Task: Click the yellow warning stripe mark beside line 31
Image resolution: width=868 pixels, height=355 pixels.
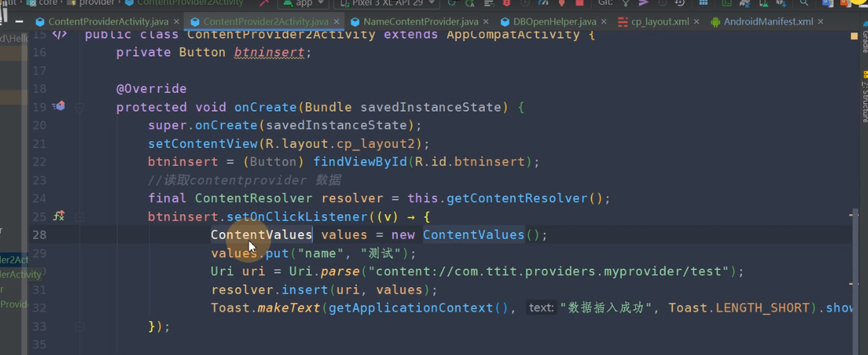Action: [x=854, y=285]
